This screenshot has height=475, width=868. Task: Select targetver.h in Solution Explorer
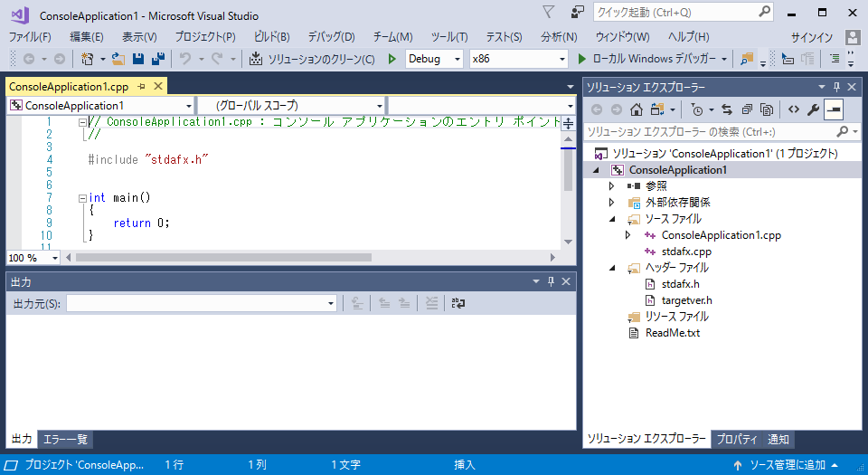coord(686,300)
